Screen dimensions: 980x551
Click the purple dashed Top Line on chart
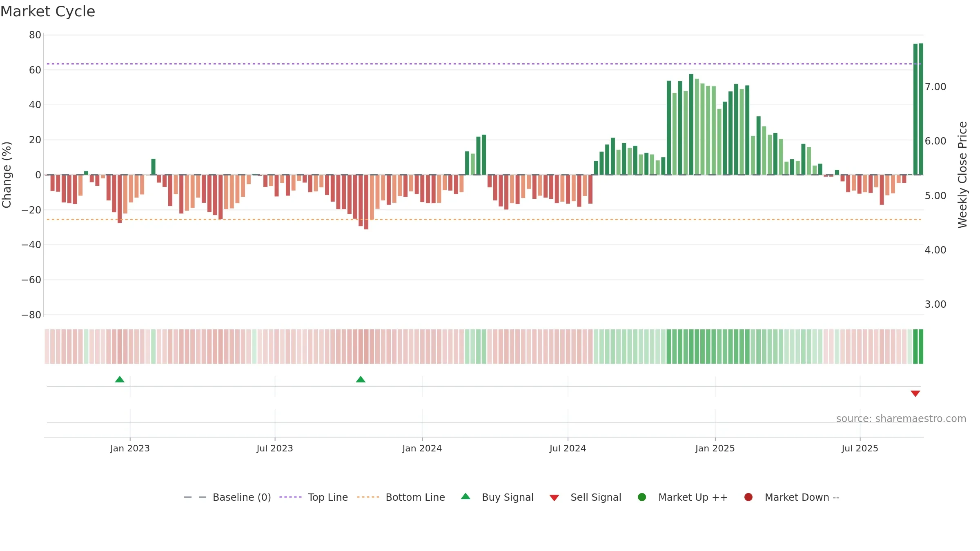[484, 64]
